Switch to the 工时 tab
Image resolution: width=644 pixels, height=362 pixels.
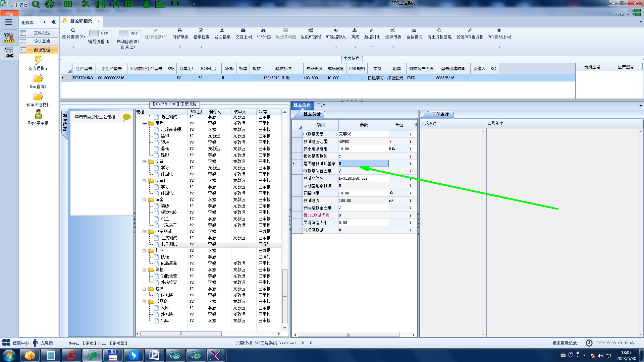(x=321, y=105)
